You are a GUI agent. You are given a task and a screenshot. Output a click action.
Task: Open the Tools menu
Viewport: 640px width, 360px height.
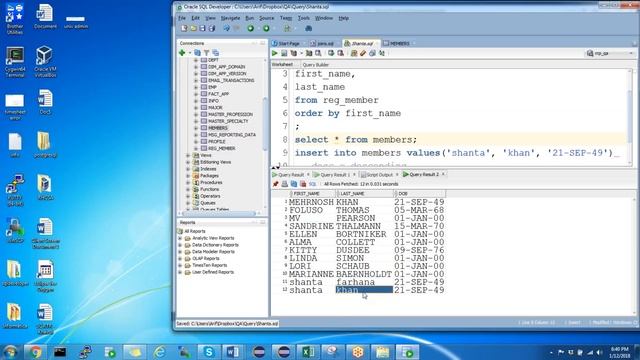click(x=303, y=18)
